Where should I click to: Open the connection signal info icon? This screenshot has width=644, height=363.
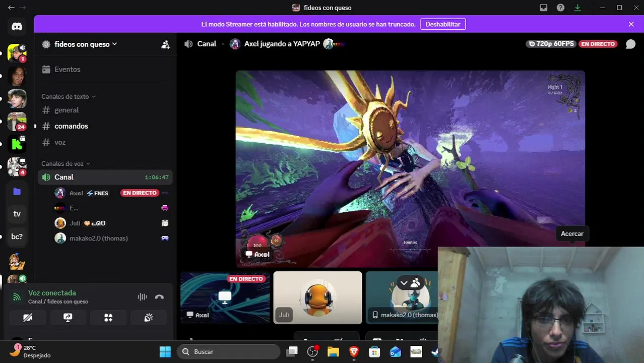pyautogui.click(x=17, y=297)
